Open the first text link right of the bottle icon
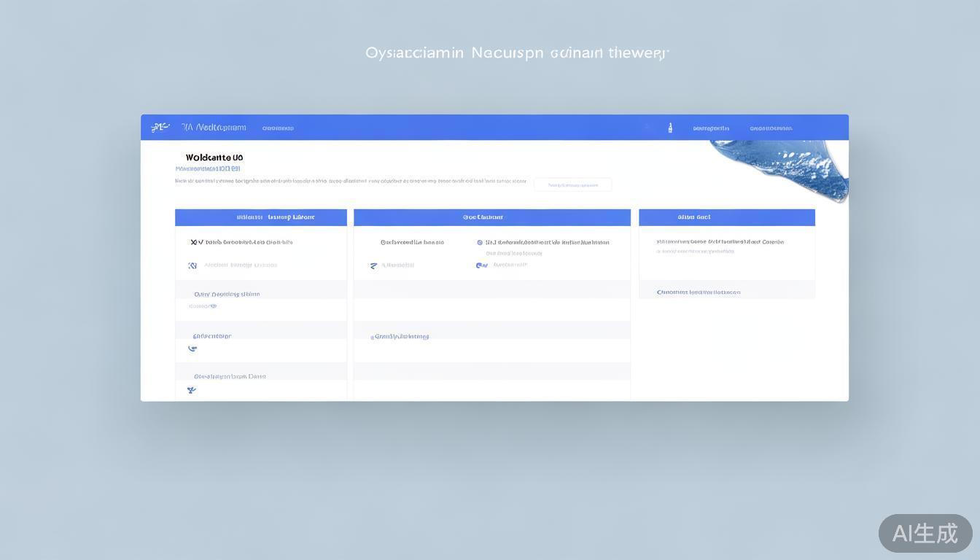Screen dimensions: 980x560 coord(711,128)
